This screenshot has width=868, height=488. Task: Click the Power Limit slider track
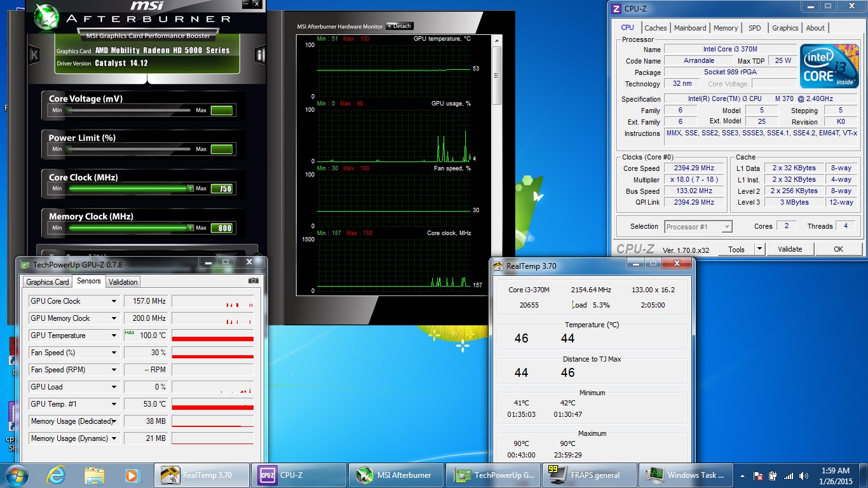[x=128, y=149]
